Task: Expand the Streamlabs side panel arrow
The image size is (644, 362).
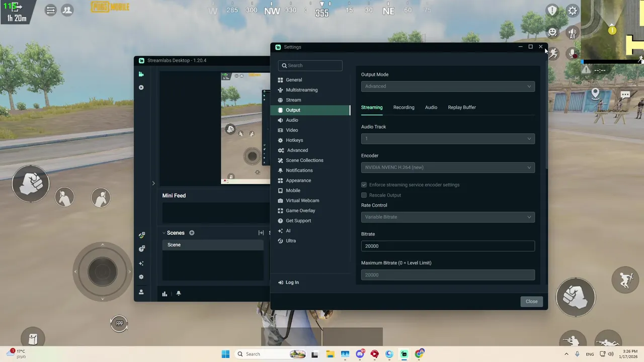Action: 153,184
